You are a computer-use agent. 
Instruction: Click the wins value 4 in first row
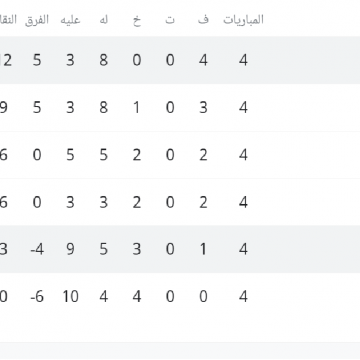pyautogui.click(x=203, y=60)
